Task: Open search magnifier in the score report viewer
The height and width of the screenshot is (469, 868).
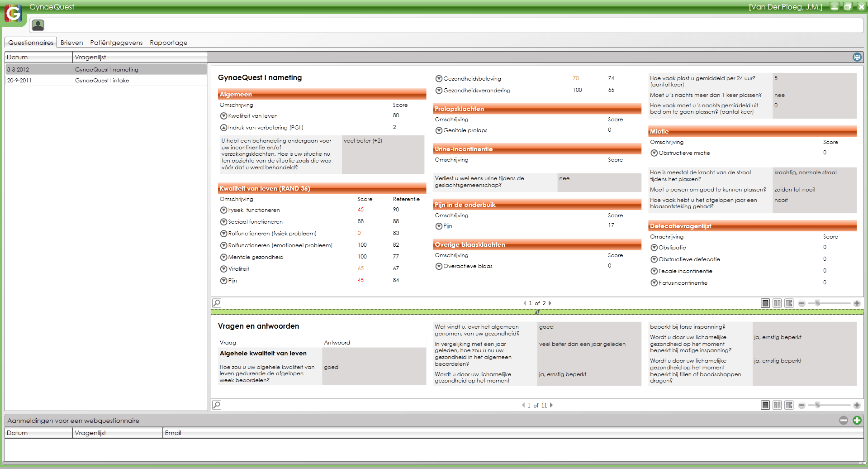Action: click(x=217, y=303)
